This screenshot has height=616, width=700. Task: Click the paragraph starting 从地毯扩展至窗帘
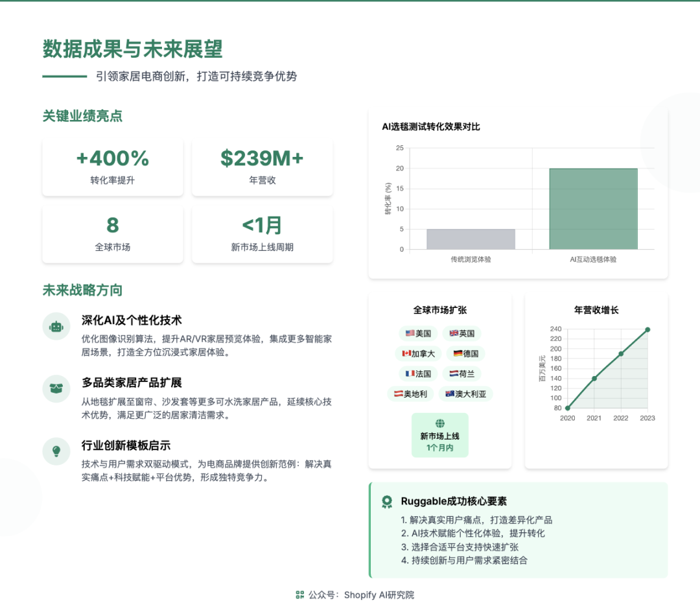206,409
